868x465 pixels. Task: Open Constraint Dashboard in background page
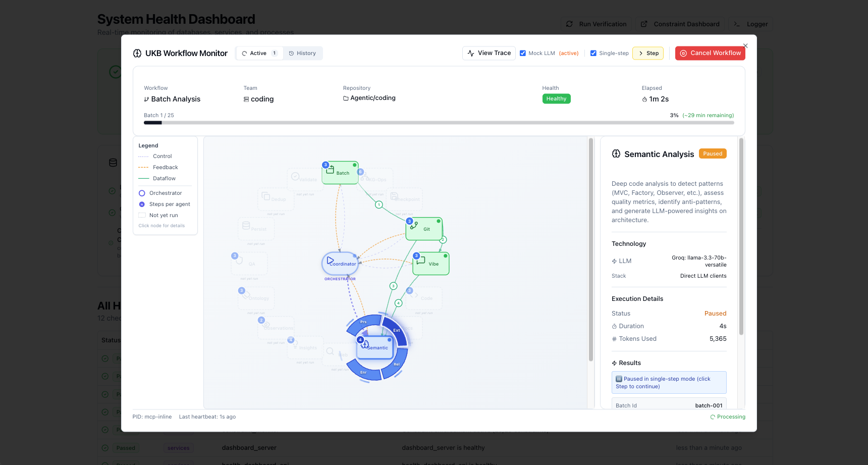[680, 24]
